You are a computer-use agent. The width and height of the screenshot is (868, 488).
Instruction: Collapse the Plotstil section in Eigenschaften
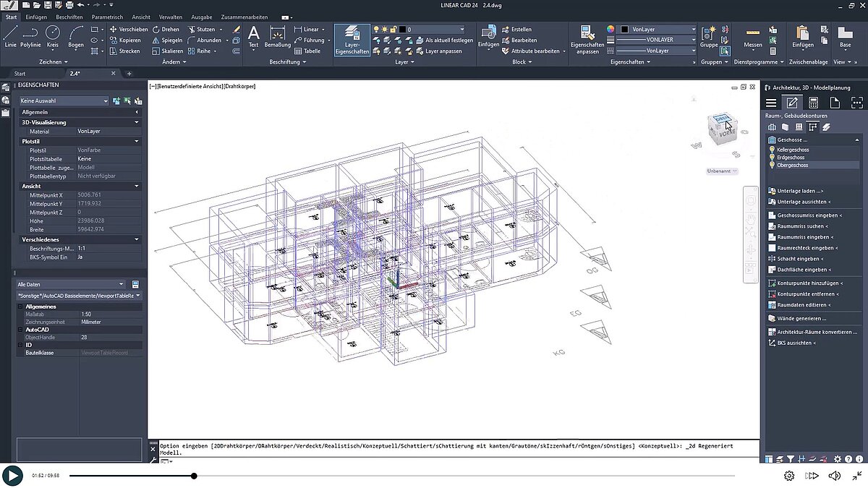pyautogui.click(x=136, y=140)
